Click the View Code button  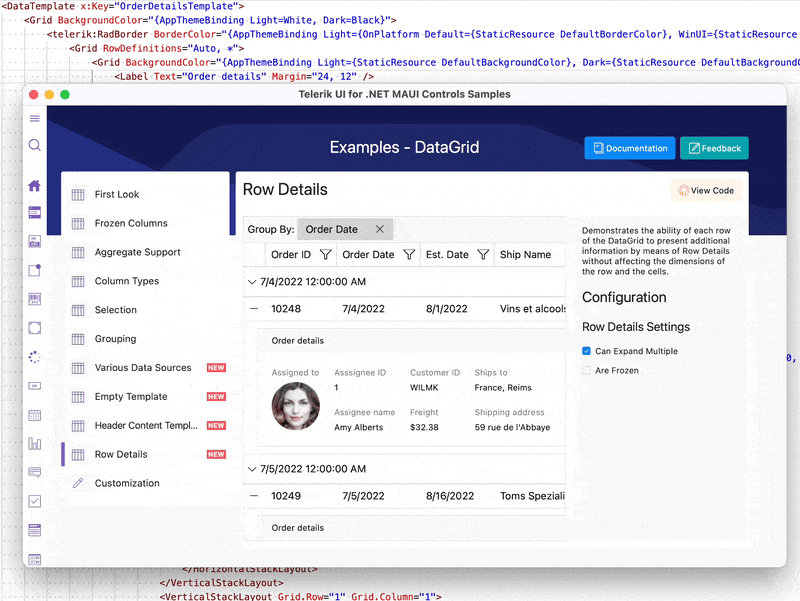click(706, 190)
